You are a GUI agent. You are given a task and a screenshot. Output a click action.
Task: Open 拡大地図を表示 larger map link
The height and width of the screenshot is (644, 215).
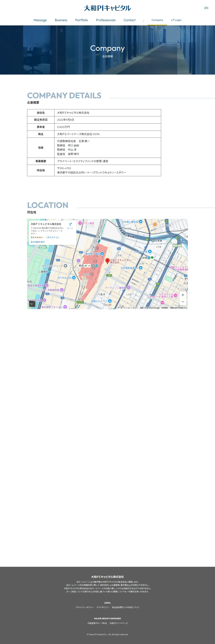(38, 242)
